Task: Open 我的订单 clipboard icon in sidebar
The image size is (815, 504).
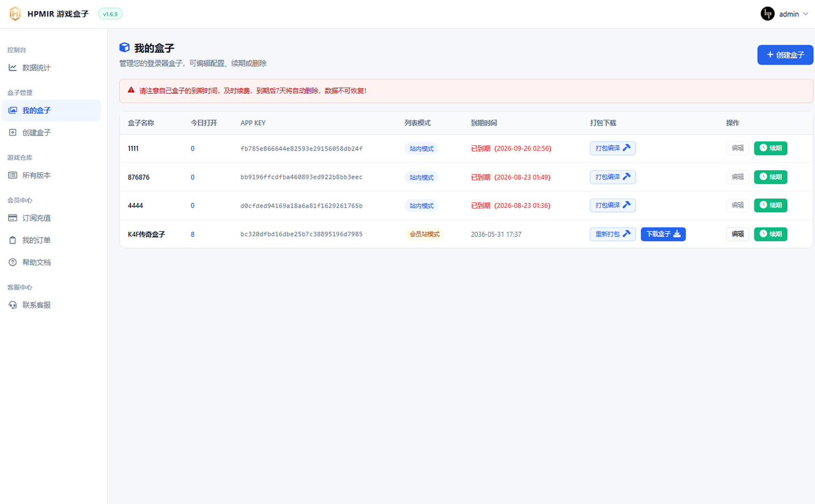Action: click(x=12, y=240)
